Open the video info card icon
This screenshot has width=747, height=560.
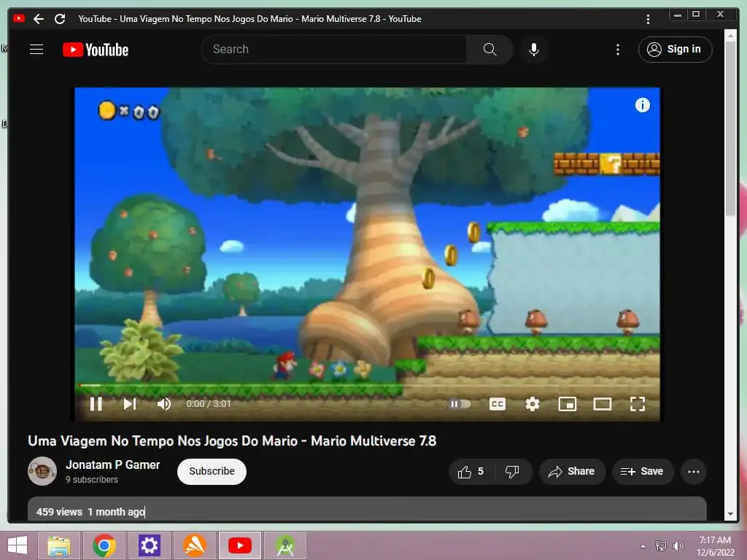click(x=642, y=105)
